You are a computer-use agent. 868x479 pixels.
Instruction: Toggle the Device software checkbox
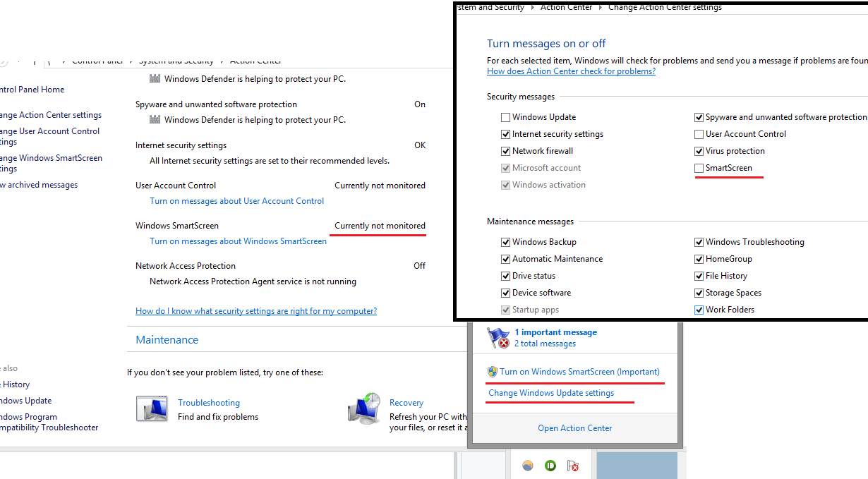(505, 293)
